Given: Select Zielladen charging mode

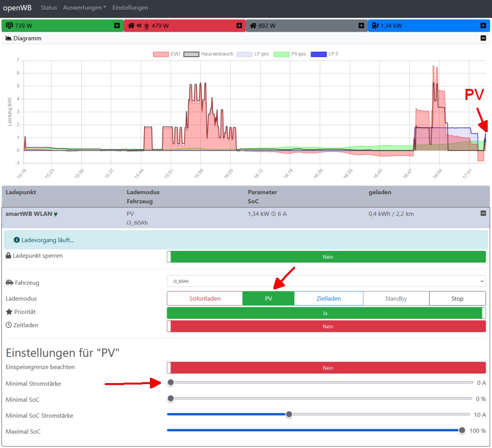Looking at the screenshot, I should coord(329,299).
